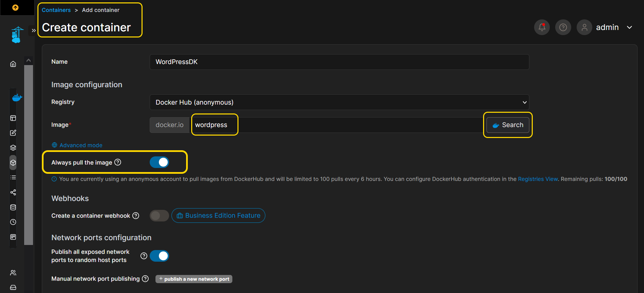Click the Network ports configuration heading
The image size is (644, 293).
101,237
